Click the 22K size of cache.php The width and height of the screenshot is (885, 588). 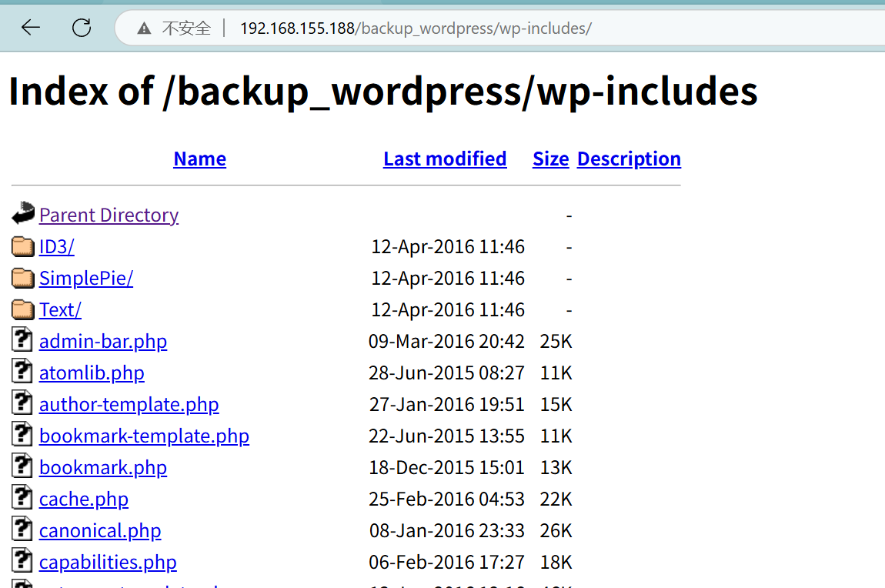[x=556, y=499]
